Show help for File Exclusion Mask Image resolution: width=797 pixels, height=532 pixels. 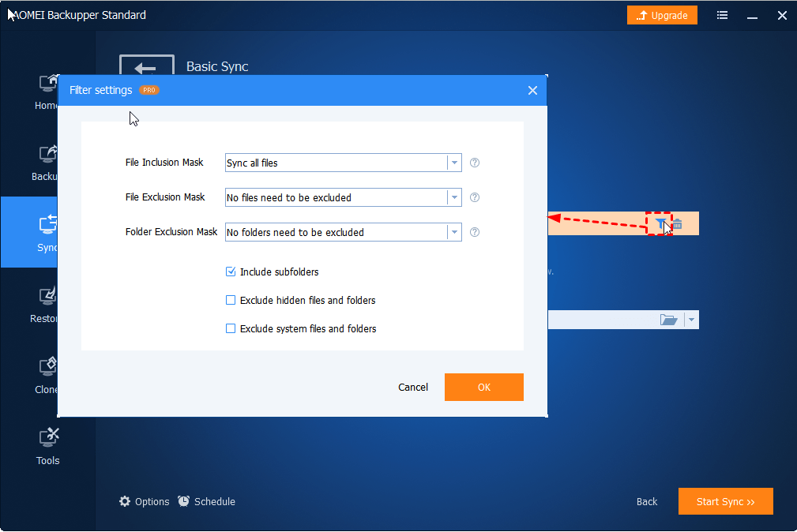pos(474,197)
